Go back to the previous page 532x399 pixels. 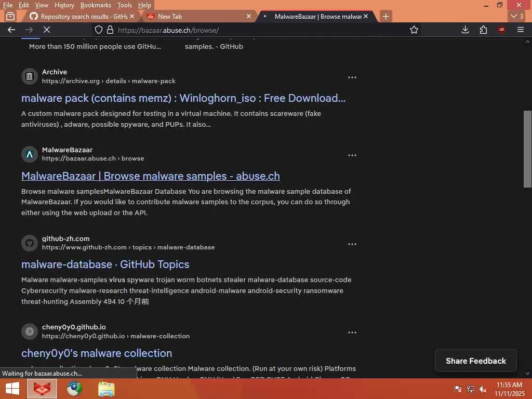pyautogui.click(x=11, y=30)
